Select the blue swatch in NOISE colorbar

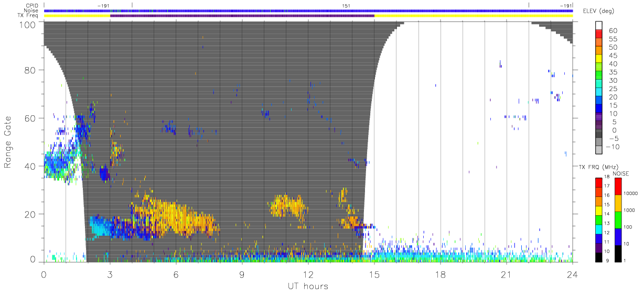tap(618, 236)
